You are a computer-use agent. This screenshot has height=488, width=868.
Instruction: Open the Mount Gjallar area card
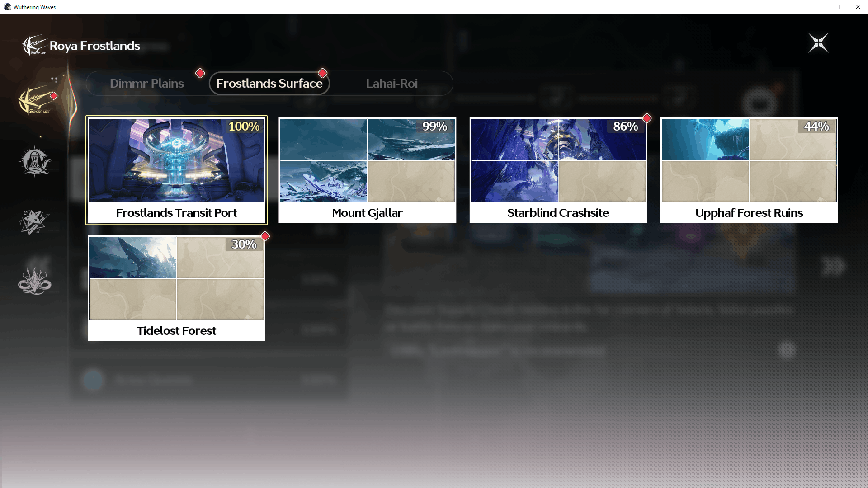tap(367, 170)
